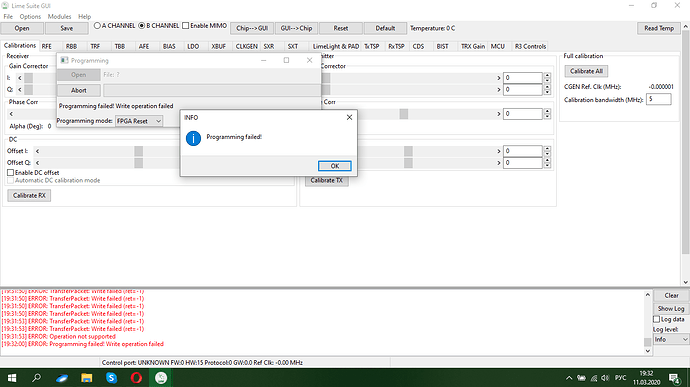The height and width of the screenshot is (387, 690).
Task: Click GUI-->Chip button
Action: click(x=296, y=28)
